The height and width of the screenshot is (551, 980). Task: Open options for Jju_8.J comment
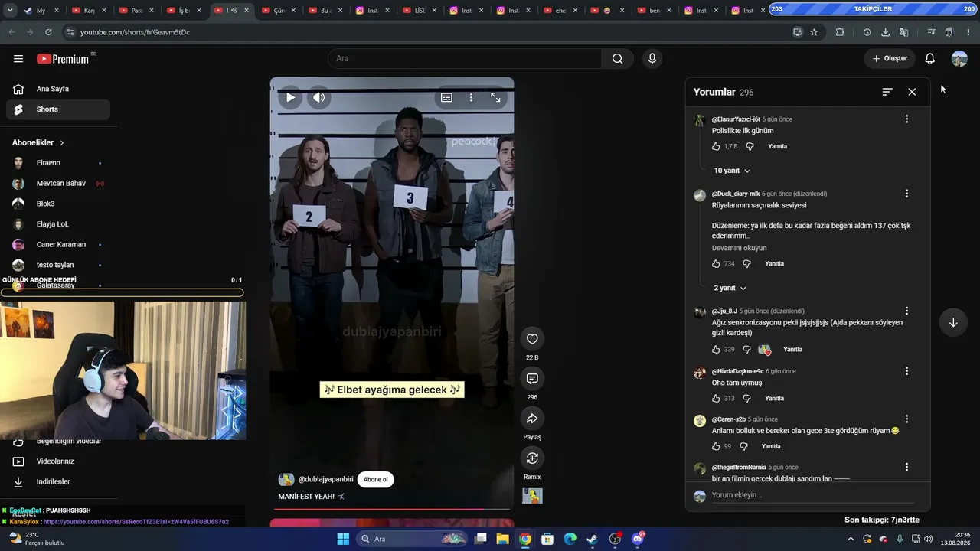906,311
